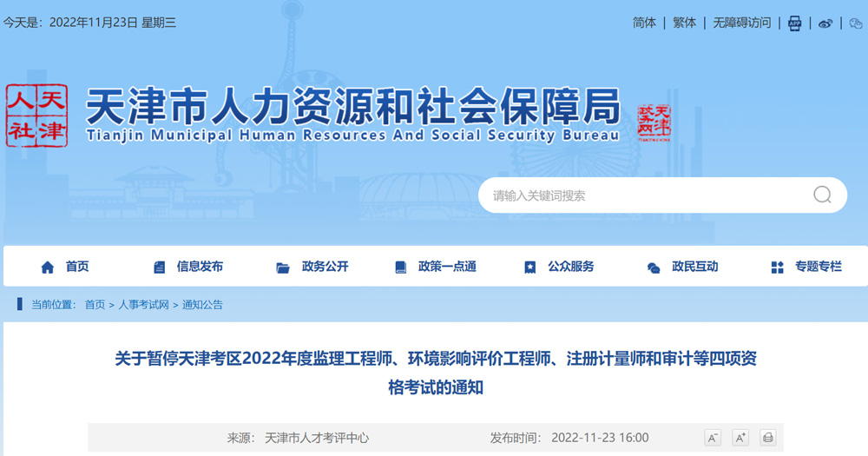The width and height of the screenshot is (868, 456).
Task: Click the star badge icon beside 公众服务
Action: click(529, 268)
